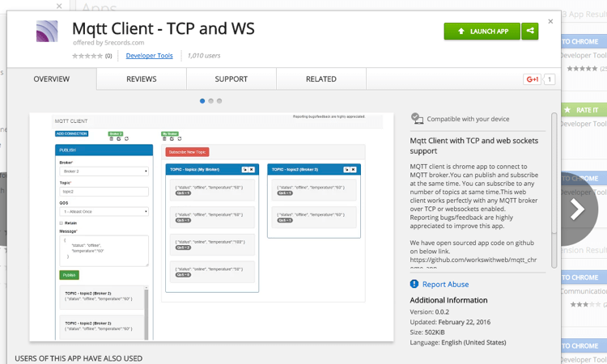Image resolution: width=607 pixels, height=364 pixels.
Task: Close the app details dialog
Action: (550, 21)
